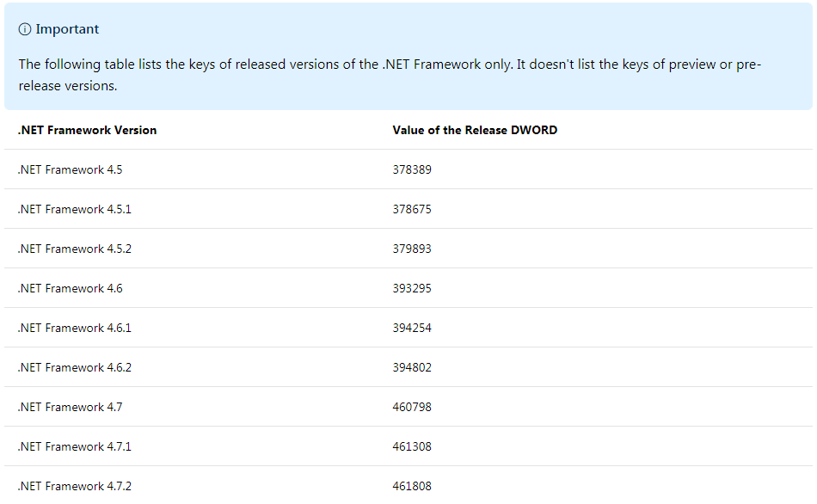Select the value 378389

[x=412, y=170]
